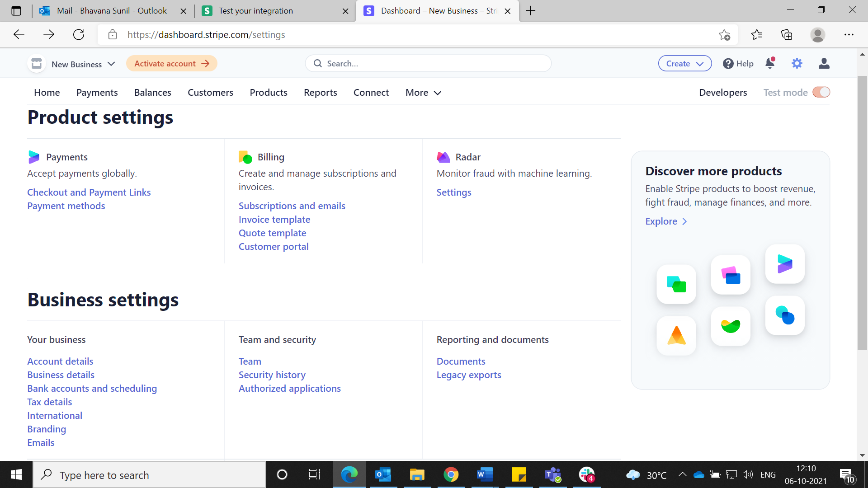Screen dimensions: 868x488
Task: Click the orange triangle product tile
Action: tap(676, 335)
